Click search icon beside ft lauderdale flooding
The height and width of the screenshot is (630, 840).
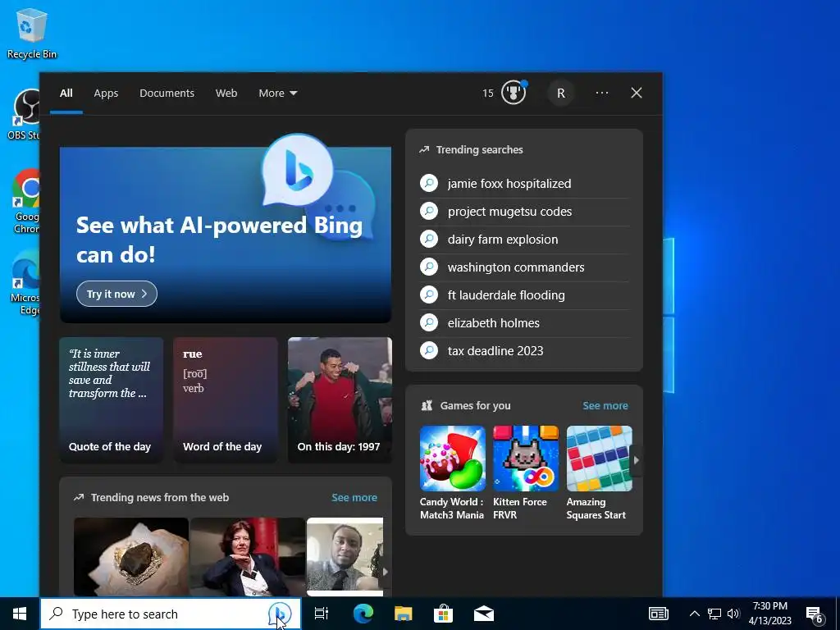click(x=429, y=294)
